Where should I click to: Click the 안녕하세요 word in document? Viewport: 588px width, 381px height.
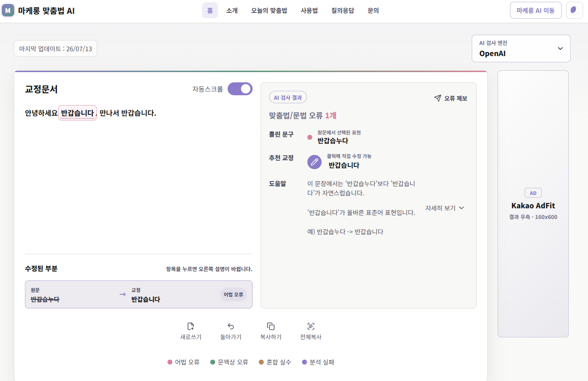pos(41,113)
